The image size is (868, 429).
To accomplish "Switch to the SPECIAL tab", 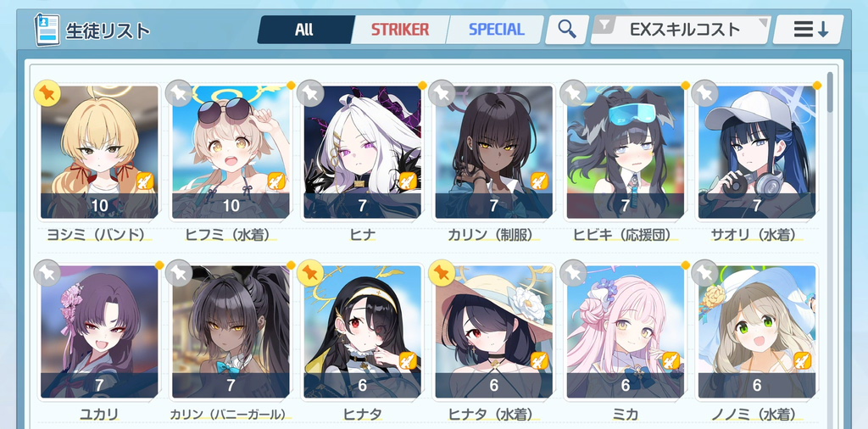I will pyautogui.click(x=497, y=30).
